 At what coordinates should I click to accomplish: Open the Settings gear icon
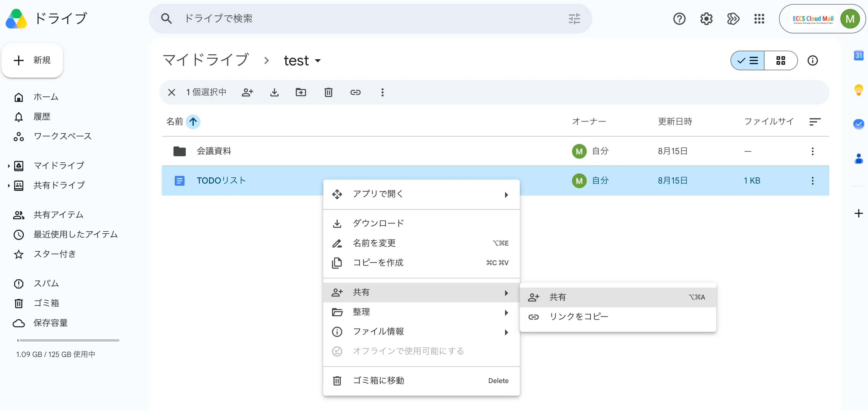pos(706,18)
